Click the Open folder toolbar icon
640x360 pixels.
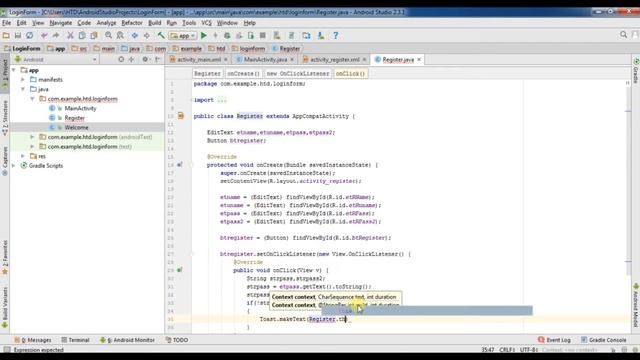pyautogui.click(x=6, y=36)
